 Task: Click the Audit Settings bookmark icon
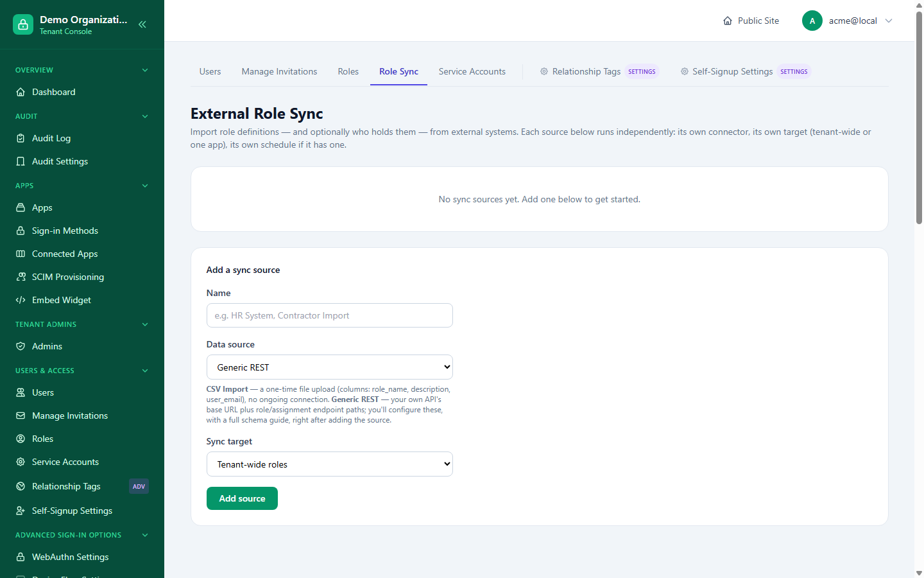tap(21, 161)
